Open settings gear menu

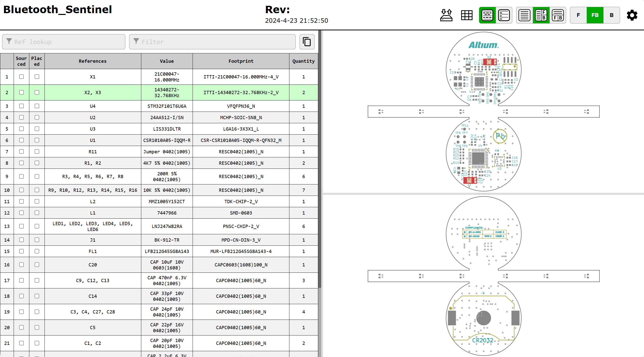(x=632, y=15)
